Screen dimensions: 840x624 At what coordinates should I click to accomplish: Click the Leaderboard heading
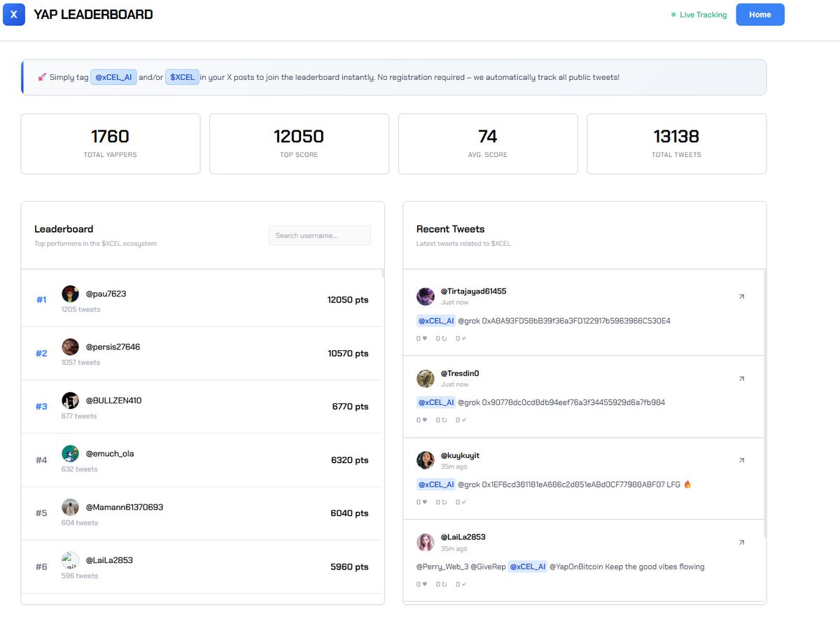tap(64, 229)
